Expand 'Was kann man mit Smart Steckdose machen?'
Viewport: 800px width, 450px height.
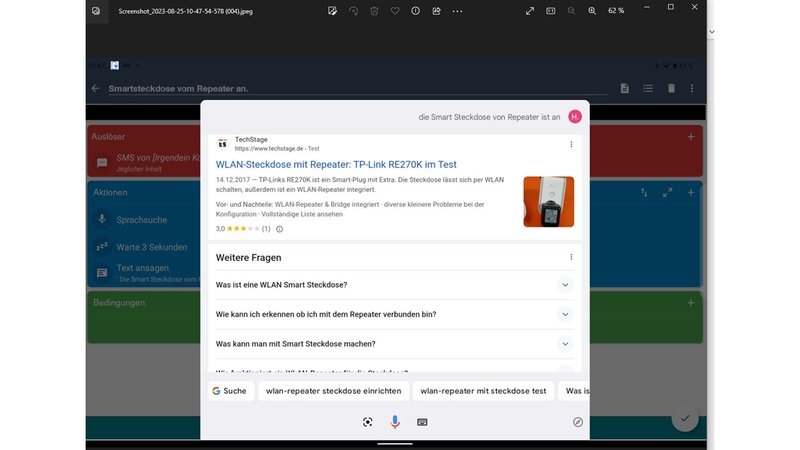pos(565,344)
